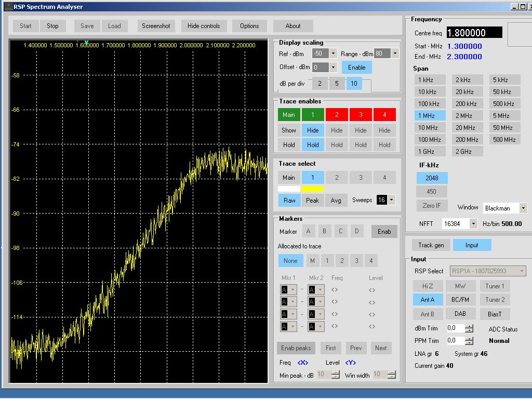532x399 pixels.
Task: Select Marker A
Action: [308, 231]
